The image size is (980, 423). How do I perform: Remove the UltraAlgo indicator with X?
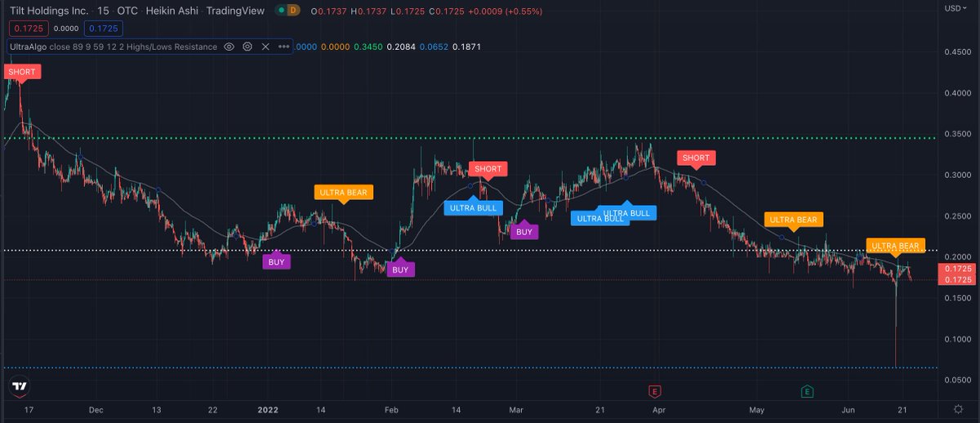(x=265, y=47)
